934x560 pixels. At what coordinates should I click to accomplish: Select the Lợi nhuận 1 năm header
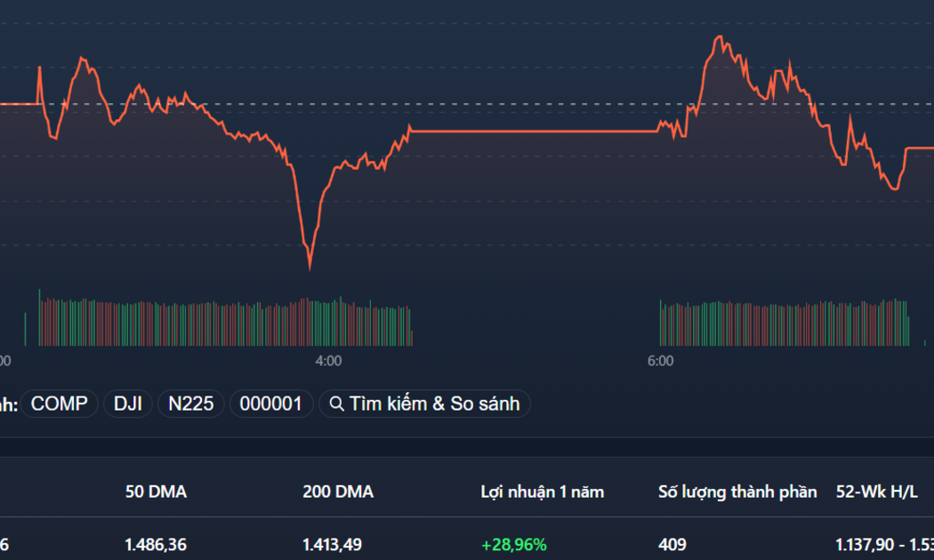tap(542, 492)
